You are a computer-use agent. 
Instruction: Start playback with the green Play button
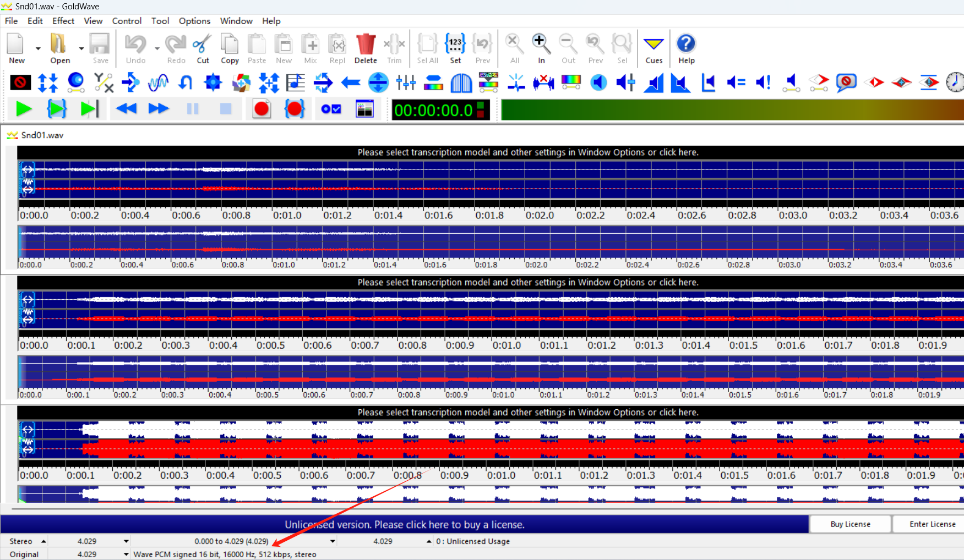[x=24, y=109]
